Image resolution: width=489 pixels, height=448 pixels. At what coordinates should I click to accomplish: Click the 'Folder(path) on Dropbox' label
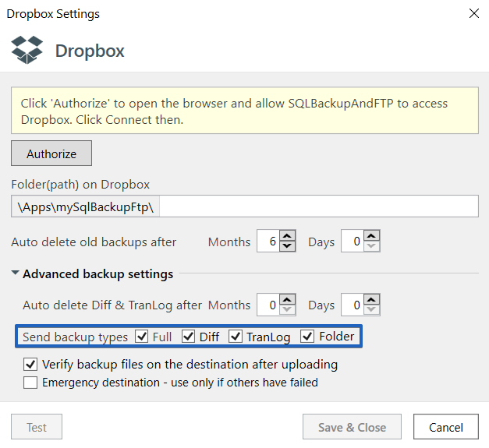pyautogui.click(x=80, y=185)
